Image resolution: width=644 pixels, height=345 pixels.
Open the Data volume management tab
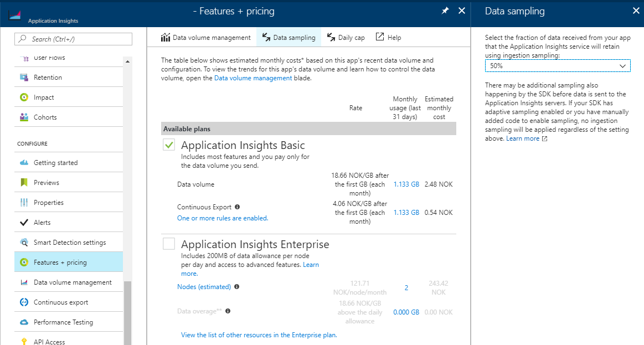pyautogui.click(x=206, y=37)
